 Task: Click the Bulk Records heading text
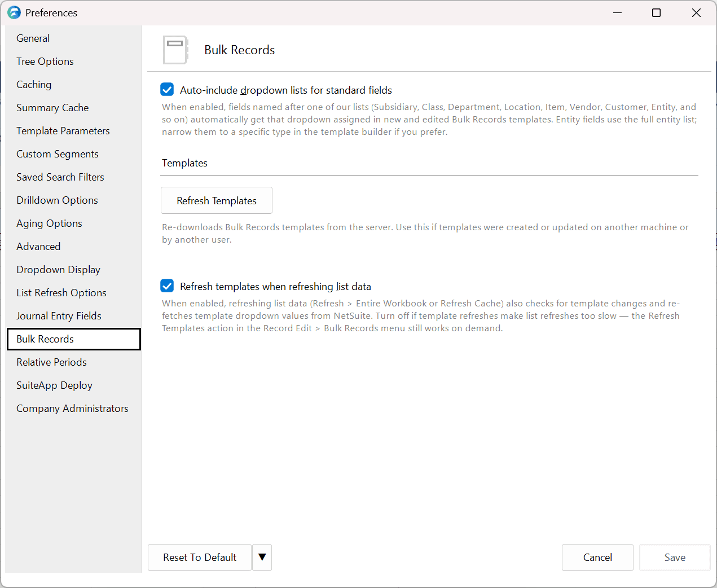239,50
